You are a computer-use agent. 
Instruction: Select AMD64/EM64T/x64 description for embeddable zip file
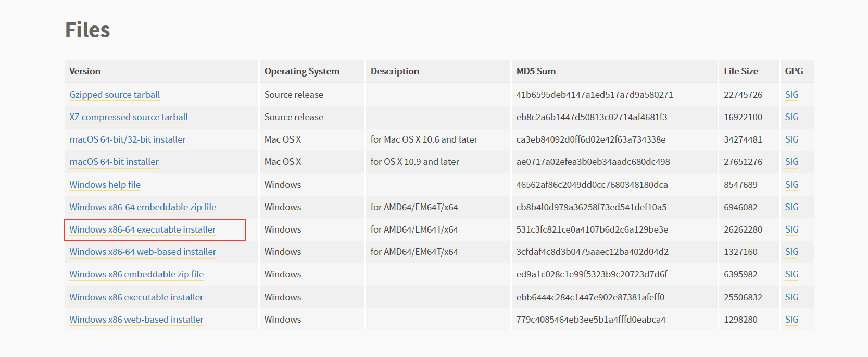click(x=414, y=207)
